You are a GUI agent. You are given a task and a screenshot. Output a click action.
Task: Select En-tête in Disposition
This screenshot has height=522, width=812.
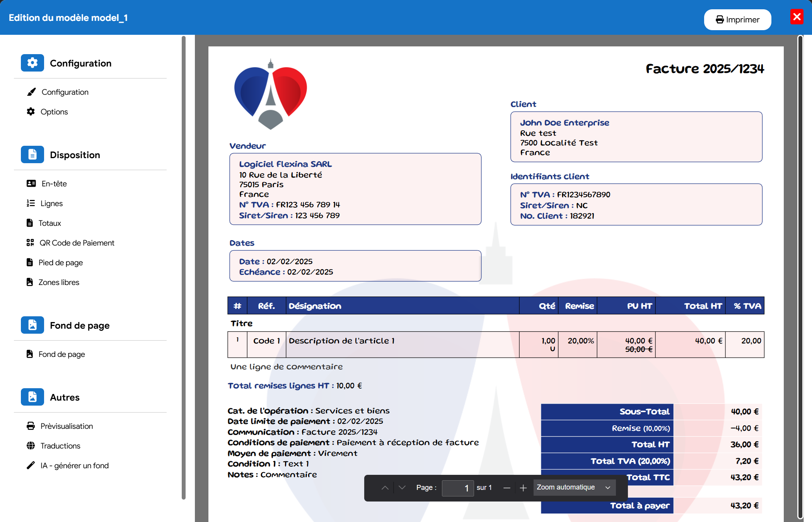[54, 184]
